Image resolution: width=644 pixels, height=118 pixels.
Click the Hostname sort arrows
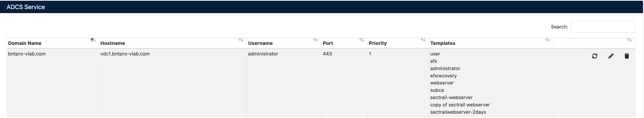click(241, 40)
